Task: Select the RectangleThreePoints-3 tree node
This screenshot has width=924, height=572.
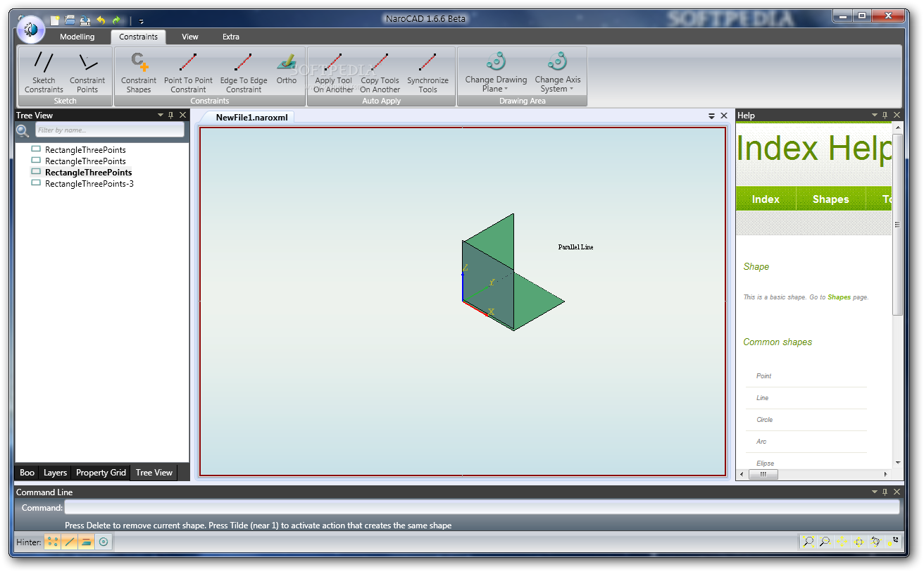Action: (x=89, y=184)
